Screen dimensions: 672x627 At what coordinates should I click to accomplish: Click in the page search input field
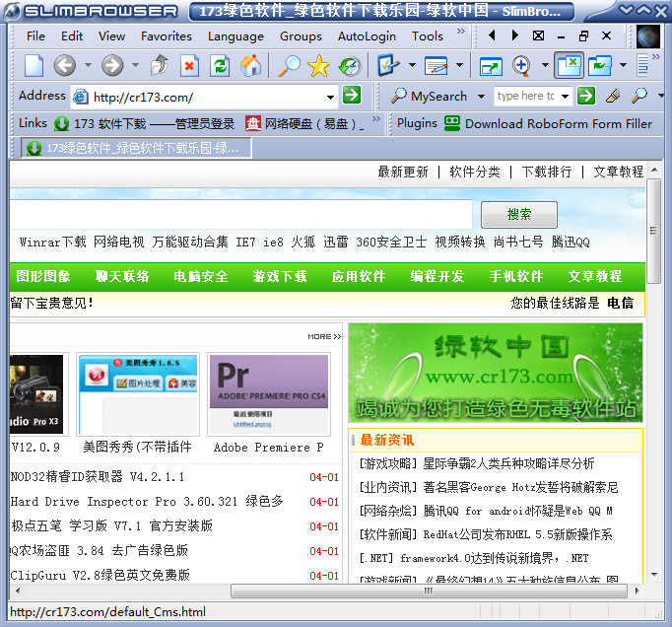click(240, 214)
